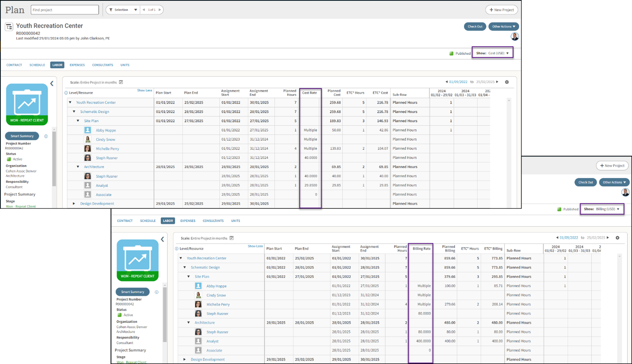Expand Design Development row in the Billing Rate grid
The height and width of the screenshot is (364, 632).
tap(184, 359)
